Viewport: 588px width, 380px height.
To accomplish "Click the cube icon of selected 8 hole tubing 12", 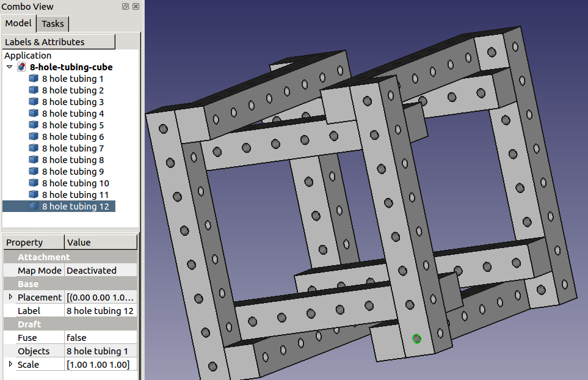I will pyautogui.click(x=33, y=206).
